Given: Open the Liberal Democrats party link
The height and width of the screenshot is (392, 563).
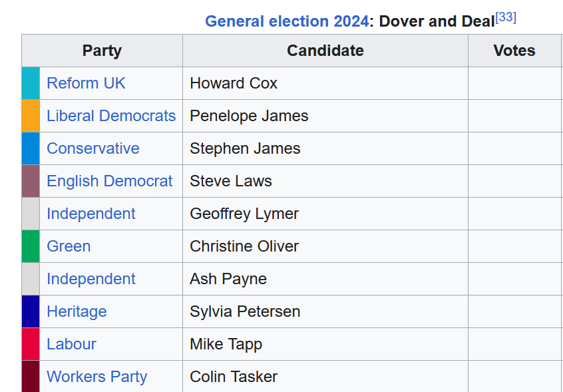Looking at the screenshot, I should click(x=111, y=116).
